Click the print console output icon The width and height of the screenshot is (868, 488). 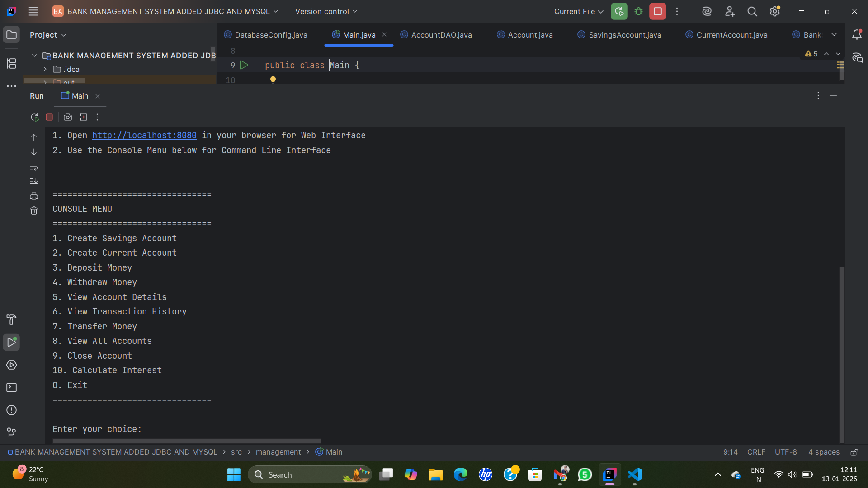pos(34,196)
